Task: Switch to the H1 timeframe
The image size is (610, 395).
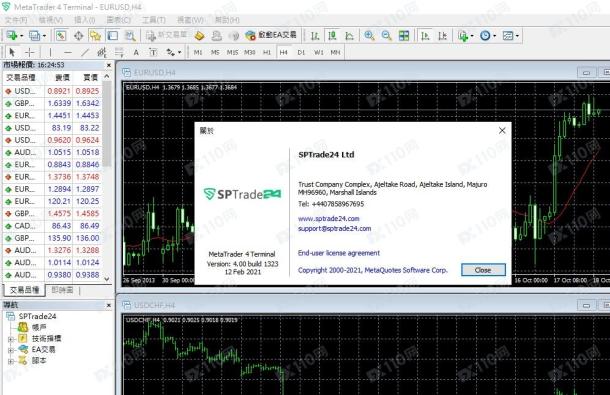Action: (266, 52)
